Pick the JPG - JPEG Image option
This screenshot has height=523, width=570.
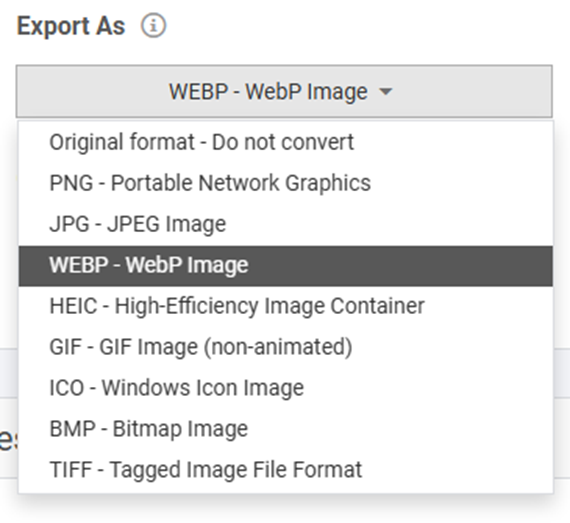(286, 224)
